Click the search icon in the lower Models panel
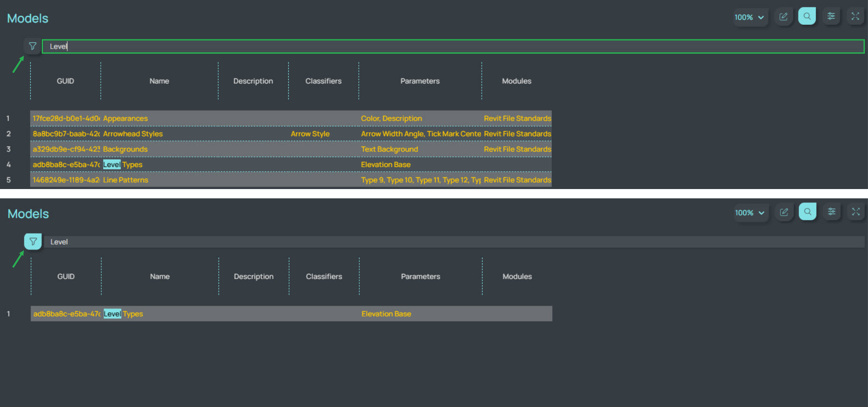The image size is (868, 407). coord(807,212)
